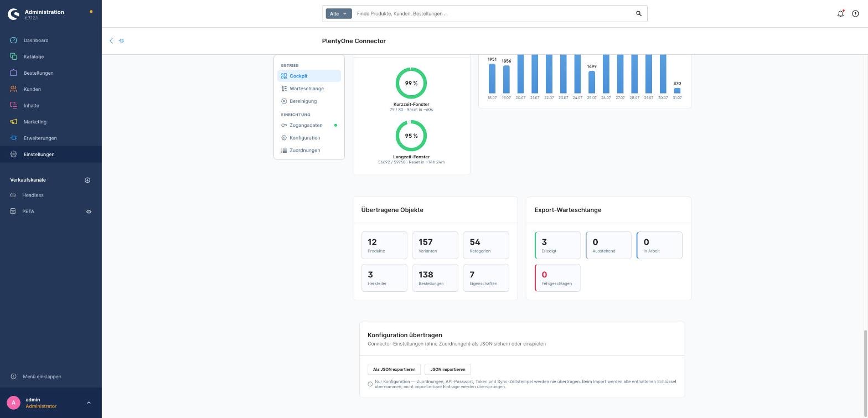Click the Konfiguration gear icon
Screen dimensions: 868x418
[x=284, y=138]
